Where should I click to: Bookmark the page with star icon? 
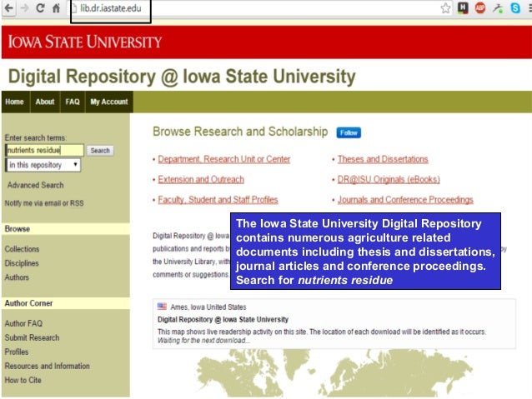coord(445,8)
